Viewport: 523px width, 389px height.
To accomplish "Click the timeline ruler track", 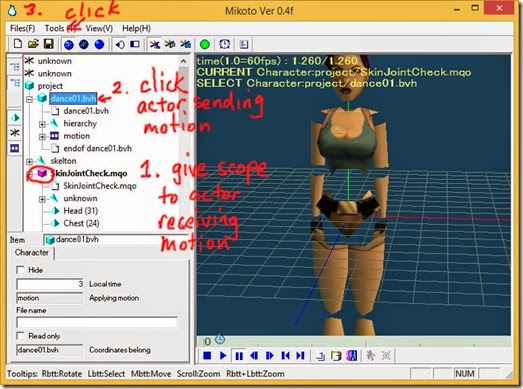I will [354, 341].
